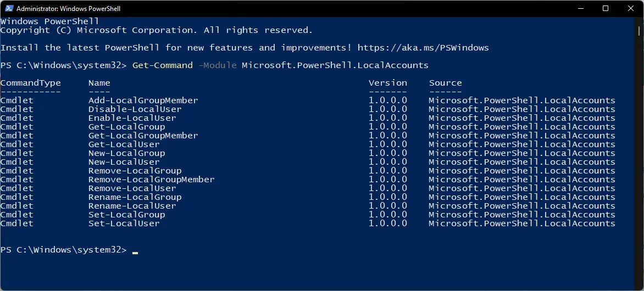Select the Disable-LocalUser entry

(x=135, y=109)
